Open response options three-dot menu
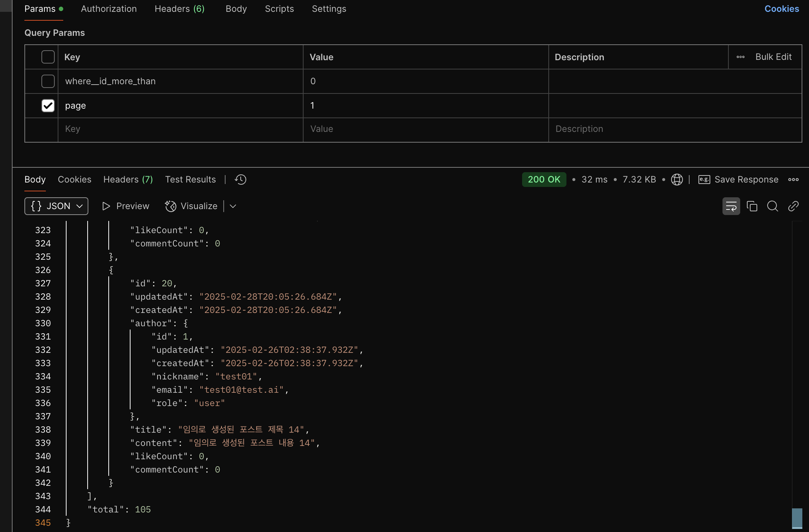809x532 pixels. 793,180
